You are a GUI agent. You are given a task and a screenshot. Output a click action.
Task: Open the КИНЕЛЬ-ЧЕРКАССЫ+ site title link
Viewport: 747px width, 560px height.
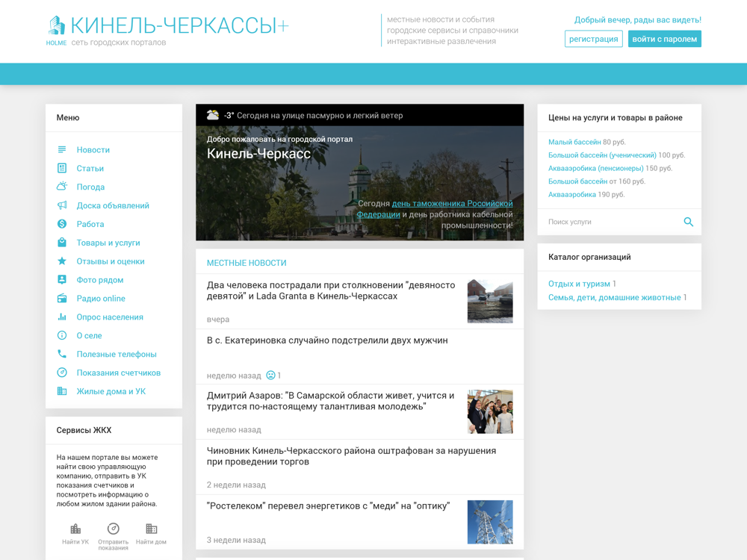click(x=179, y=25)
